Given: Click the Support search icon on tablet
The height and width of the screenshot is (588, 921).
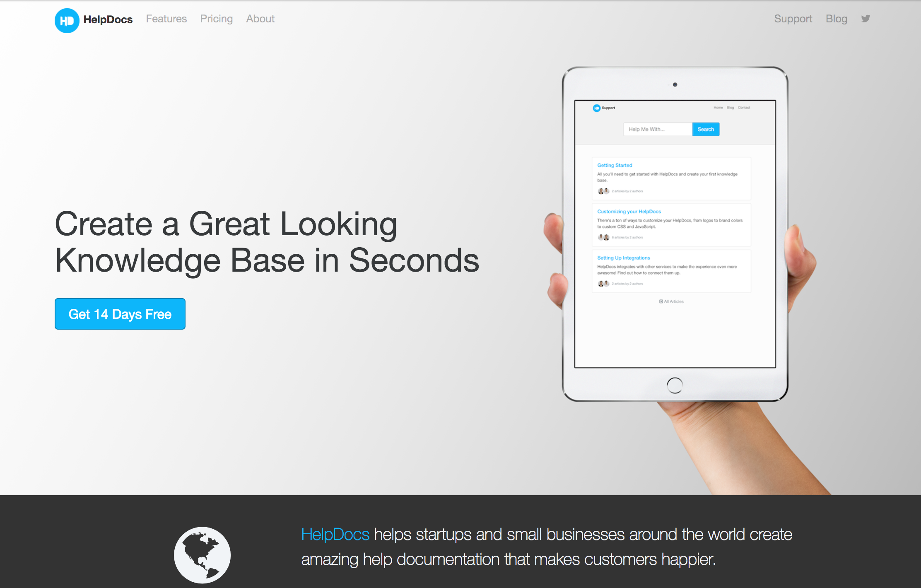Looking at the screenshot, I should coord(706,130).
